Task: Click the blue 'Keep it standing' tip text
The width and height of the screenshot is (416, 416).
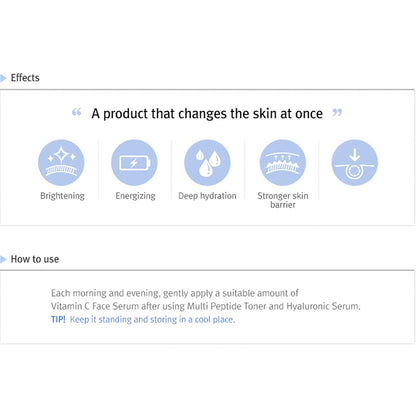Action: click(152, 319)
